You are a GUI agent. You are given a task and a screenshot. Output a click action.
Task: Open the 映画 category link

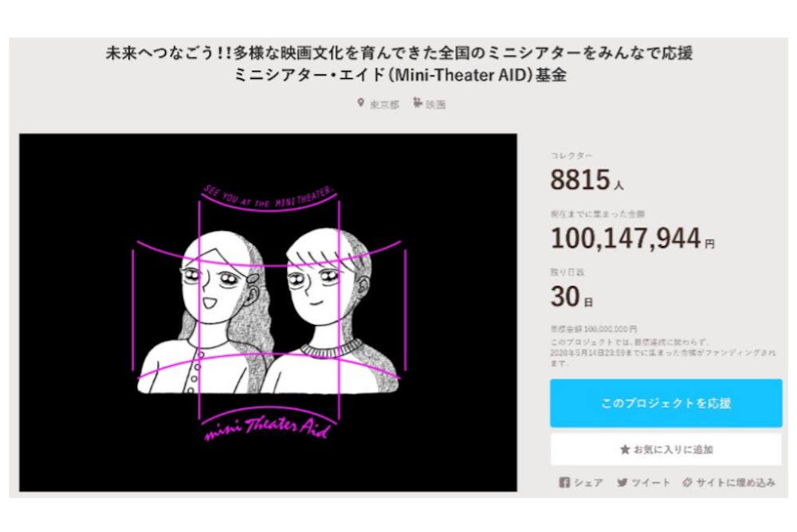435,104
